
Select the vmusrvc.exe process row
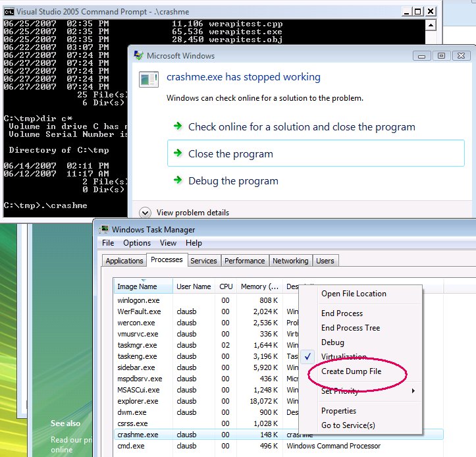click(207, 334)
